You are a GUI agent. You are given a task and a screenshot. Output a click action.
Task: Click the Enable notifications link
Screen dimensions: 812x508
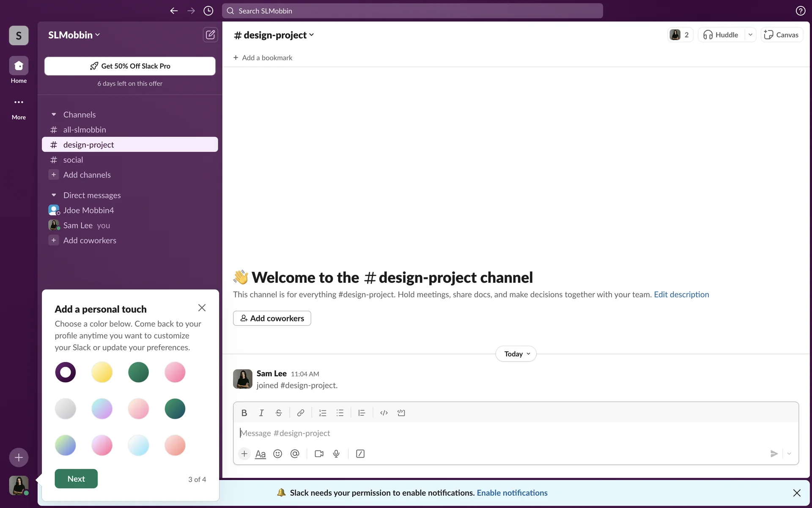point(512,493)
